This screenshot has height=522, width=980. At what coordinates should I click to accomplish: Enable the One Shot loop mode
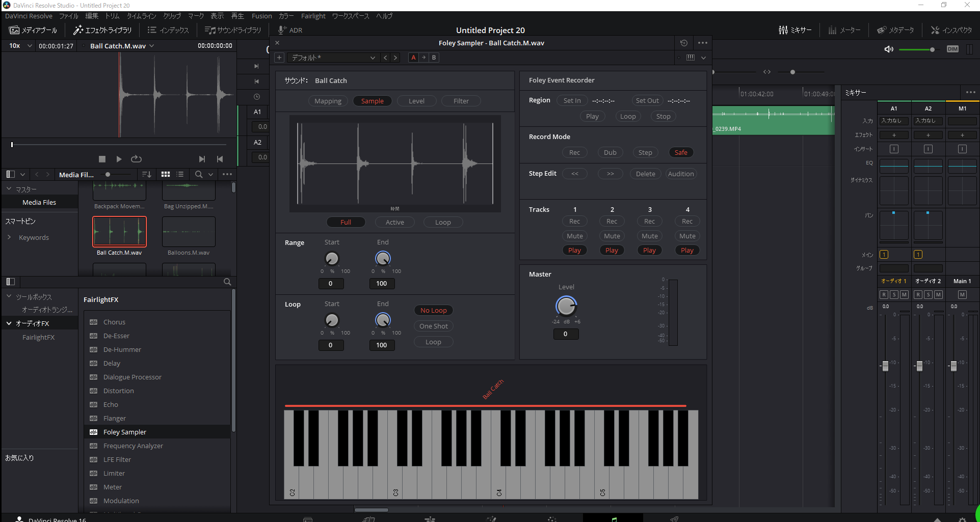(x=433, y=326)
